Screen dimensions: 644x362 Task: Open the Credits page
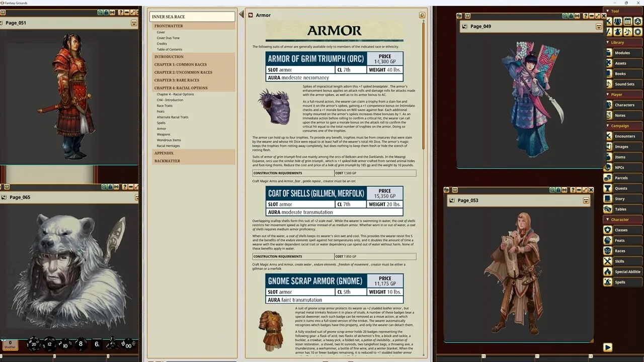[162, 44]
